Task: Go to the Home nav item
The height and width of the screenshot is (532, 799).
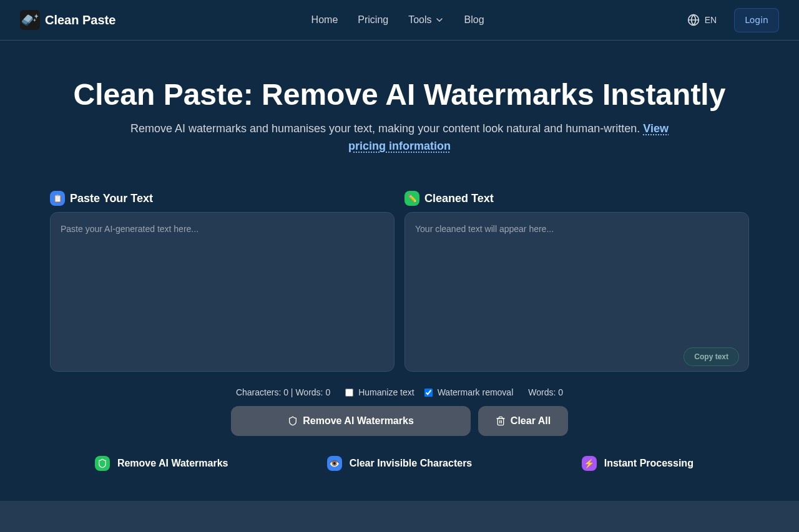Action: tap(325, 20)
